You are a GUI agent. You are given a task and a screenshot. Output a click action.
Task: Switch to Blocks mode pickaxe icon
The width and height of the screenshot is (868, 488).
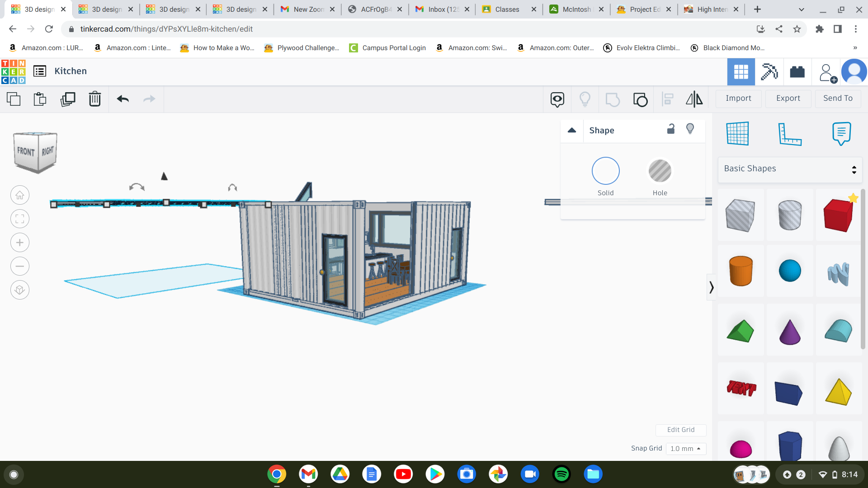(x=769, y=72)
